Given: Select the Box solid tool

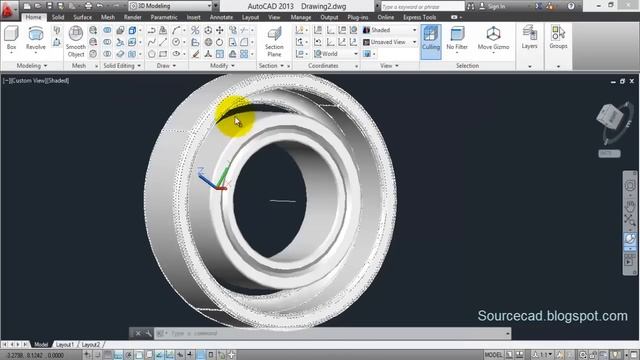Looking at the screenshot, I should (11, 38).
